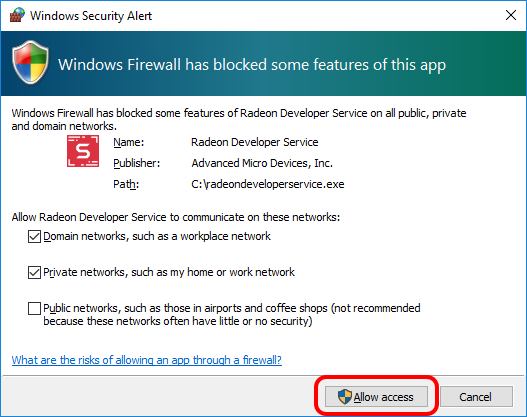Click the Public networks label text
The height and width of the screenshot is (417, 527).
[x=232, y=315]
